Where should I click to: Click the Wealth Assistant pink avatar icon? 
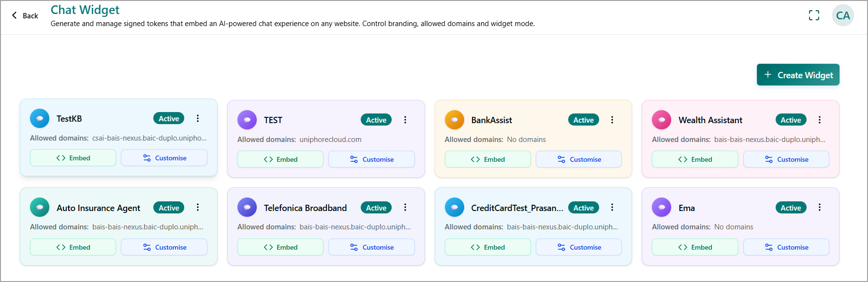tap(662, 120)
